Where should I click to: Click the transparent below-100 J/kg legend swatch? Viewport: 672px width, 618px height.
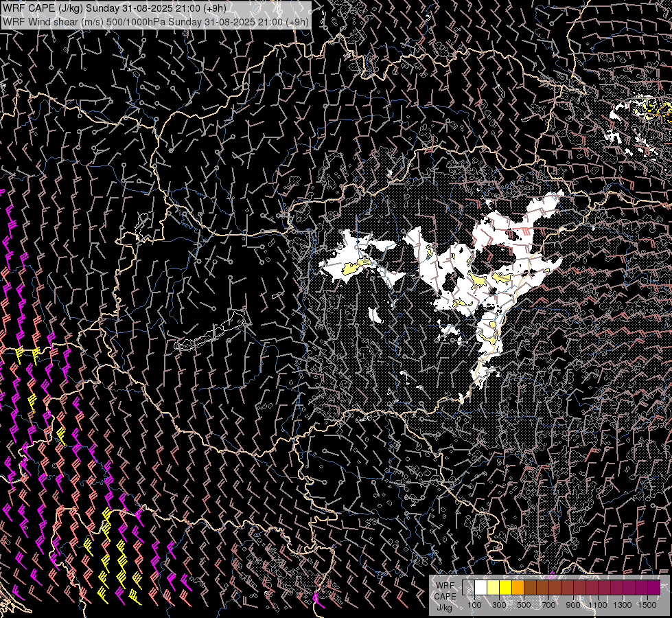468,587
